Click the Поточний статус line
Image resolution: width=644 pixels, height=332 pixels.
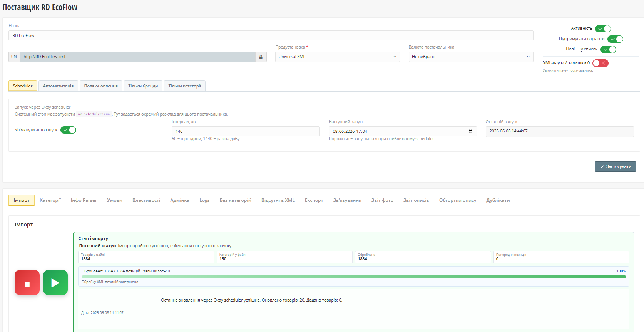[x=155, y=246]
